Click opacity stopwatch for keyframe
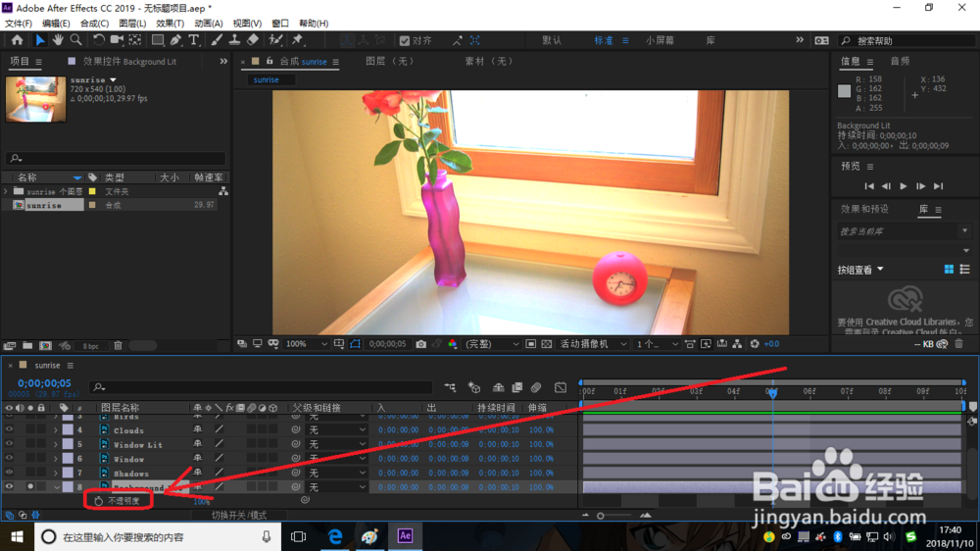The image size is (980, 551). pos(98,501)
